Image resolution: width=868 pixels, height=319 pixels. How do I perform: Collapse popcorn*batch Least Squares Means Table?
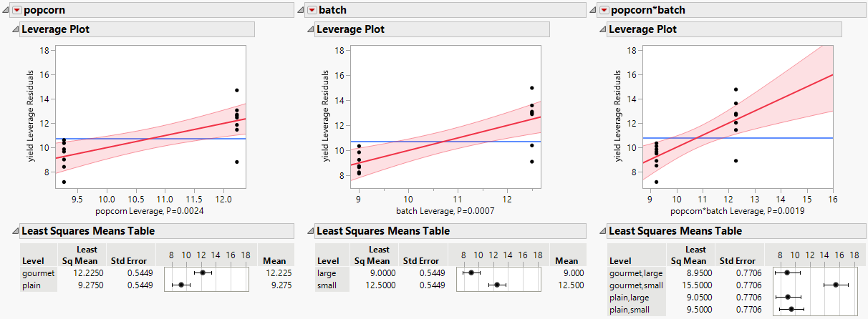click(601, 231)
